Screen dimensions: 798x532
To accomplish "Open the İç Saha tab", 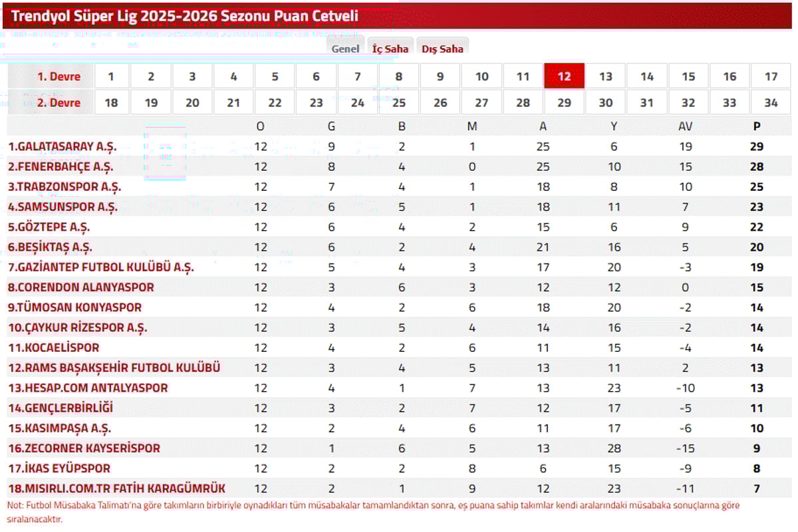I will 390,49.
